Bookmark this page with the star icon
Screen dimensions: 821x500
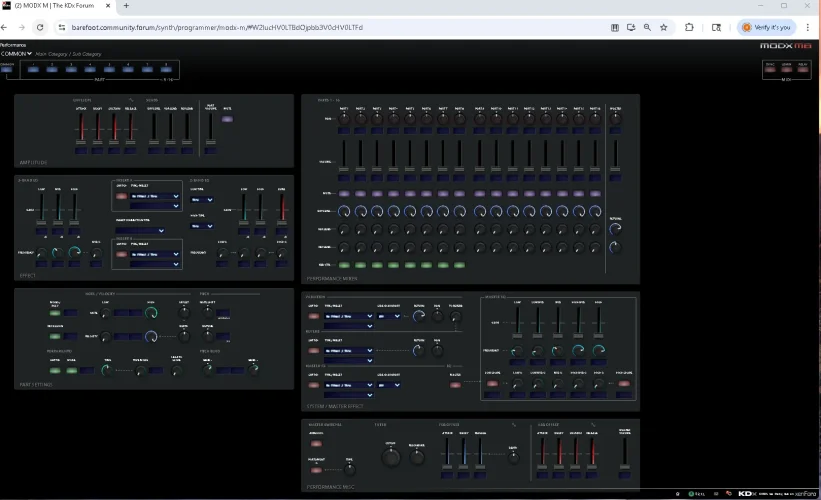tap(664, 27)
